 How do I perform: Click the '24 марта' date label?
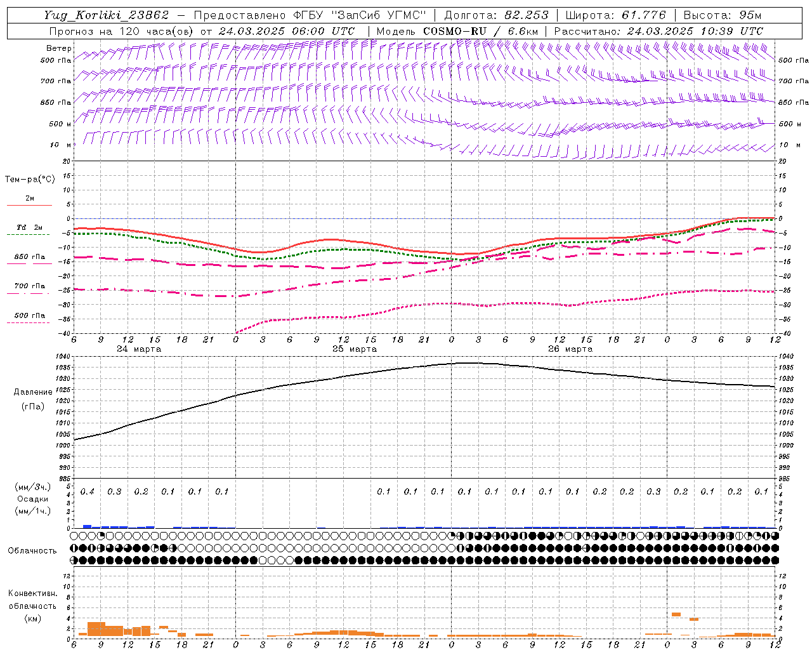tap(139, 349)
